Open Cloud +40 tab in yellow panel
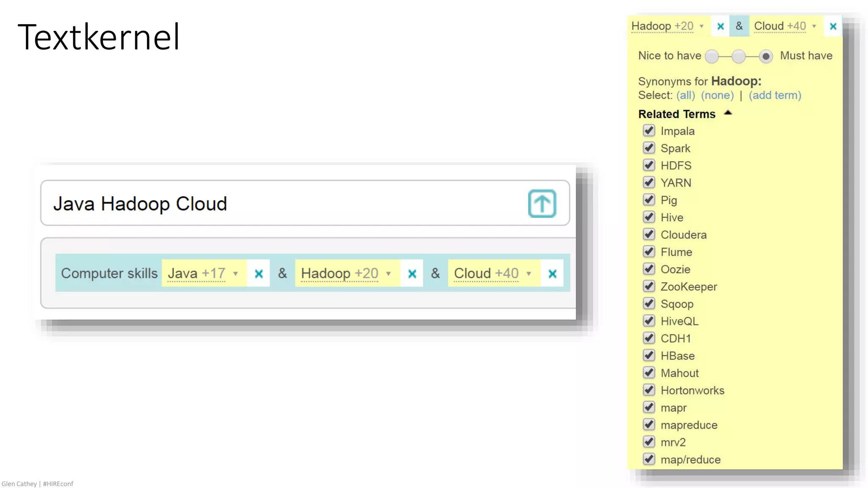This screenshot has width=868, height=488. [780, 26]
